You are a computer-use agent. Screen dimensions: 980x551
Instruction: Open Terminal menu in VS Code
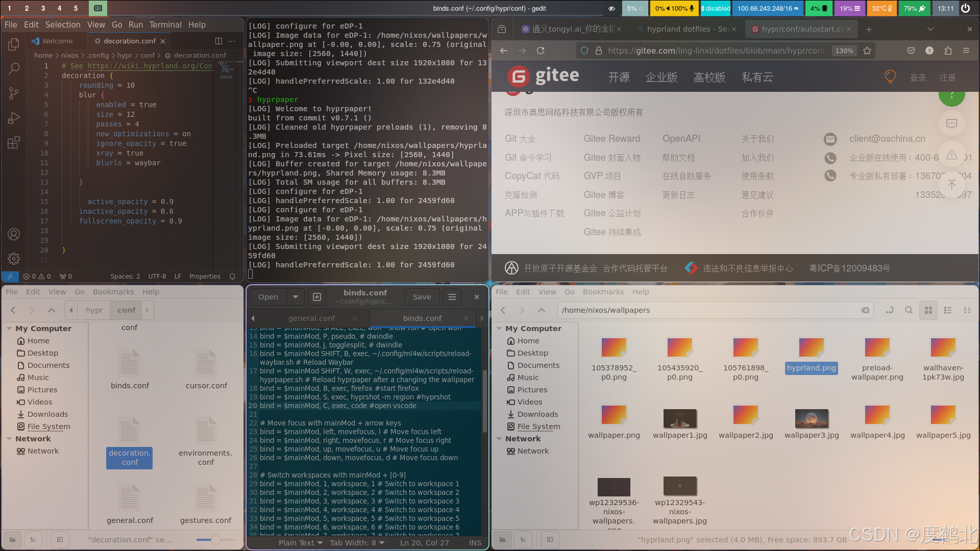pyautogui.click(x=165, y=24)
